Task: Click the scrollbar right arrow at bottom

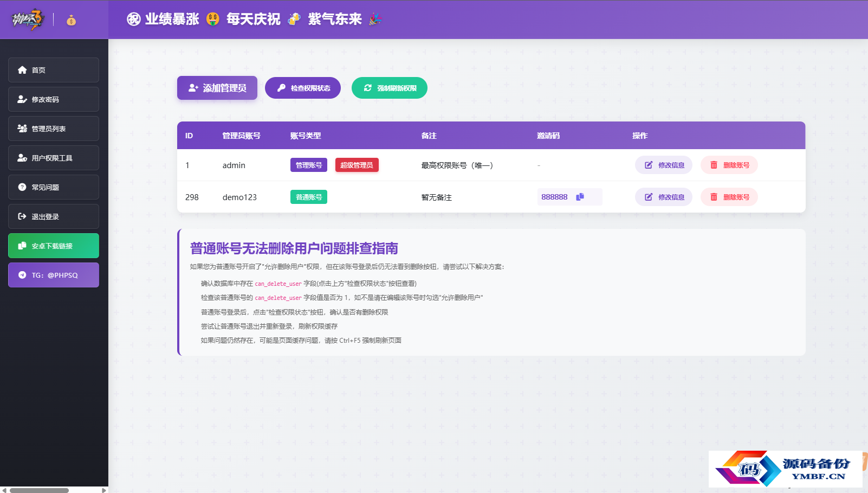Action: (104, 490)
